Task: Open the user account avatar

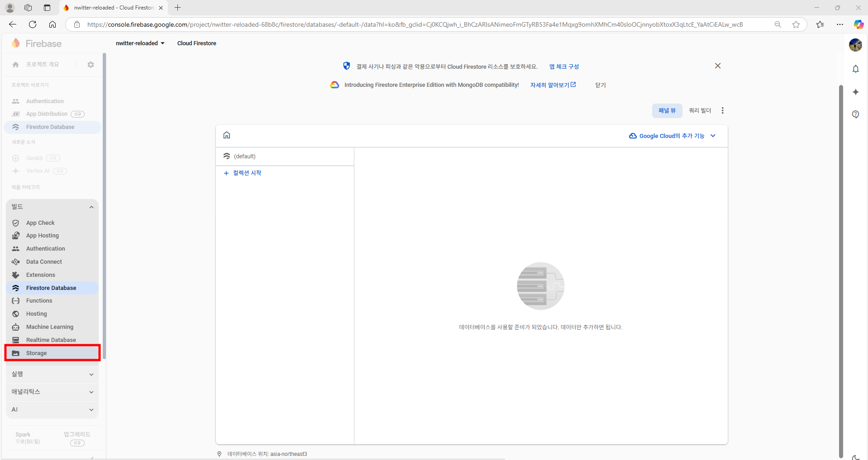Action: pyautogui.click(x=855, y=45)
